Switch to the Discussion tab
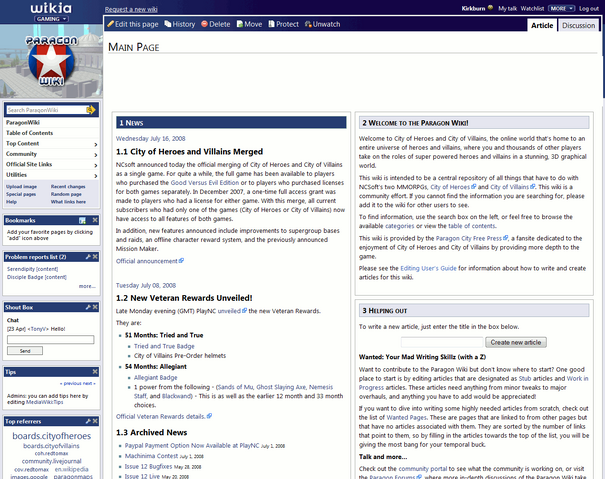The height and width of the screenshot is (479, 605). pos(578,25)
